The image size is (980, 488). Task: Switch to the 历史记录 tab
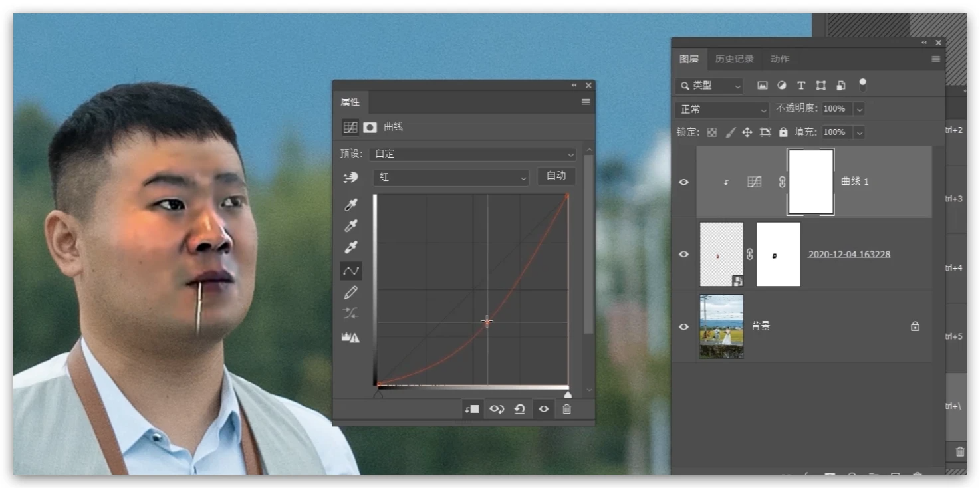pyautogui.click(x=734, y=59)
